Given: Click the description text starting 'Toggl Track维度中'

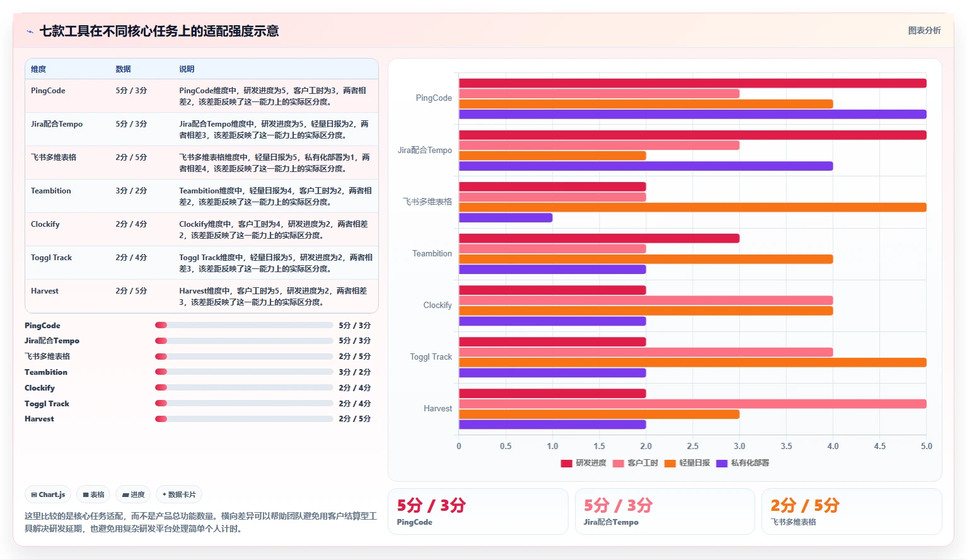Looking at the screenshot, I should 275,263.
